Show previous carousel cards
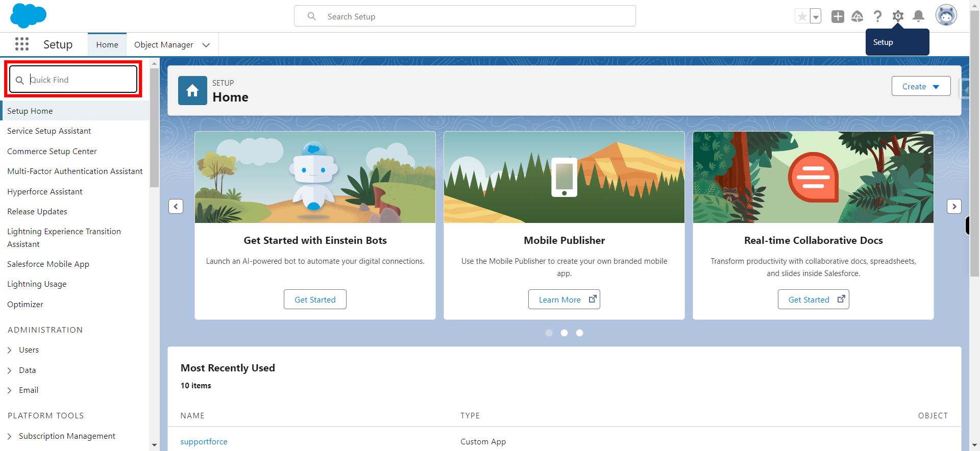The width and height of the screenshot is (980, 451). (176, 206)
